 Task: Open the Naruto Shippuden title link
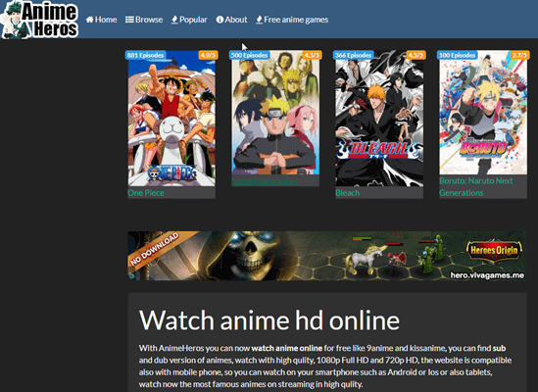click(265, 181)
